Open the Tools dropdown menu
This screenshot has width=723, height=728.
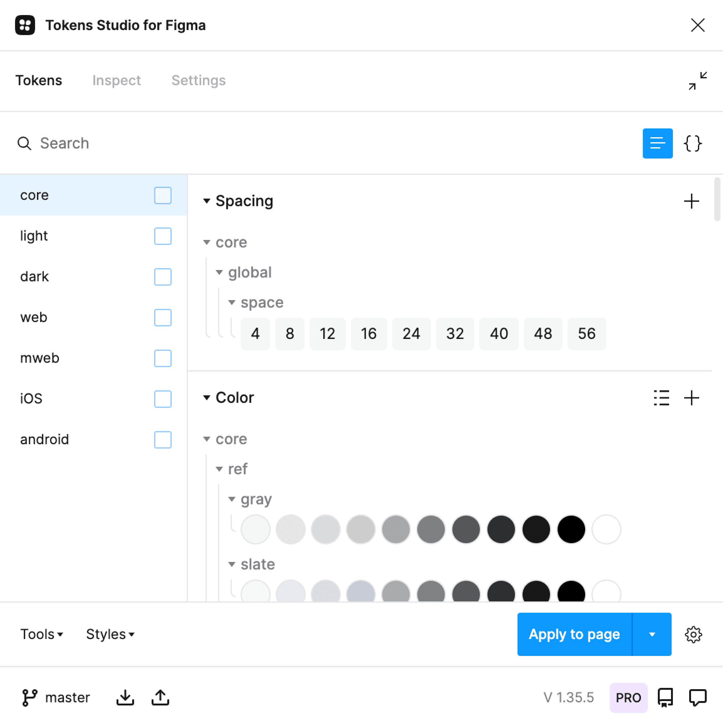pos(41,635)
